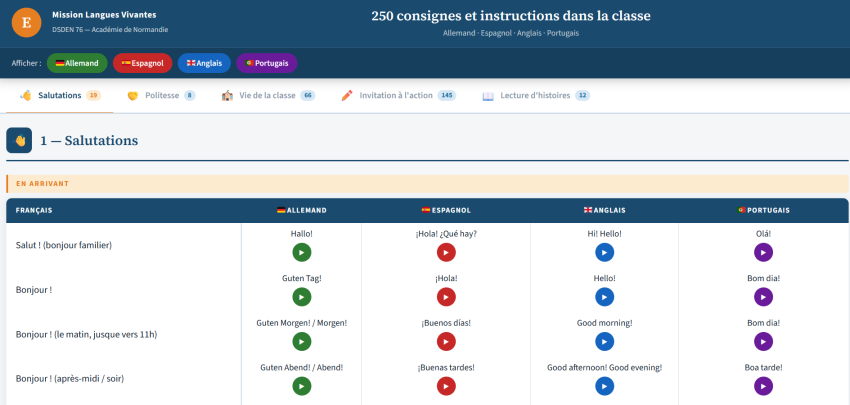
Task: Play German audio for "Guten Tag!"
Action: pyautogui.click(x=301, y=297)
